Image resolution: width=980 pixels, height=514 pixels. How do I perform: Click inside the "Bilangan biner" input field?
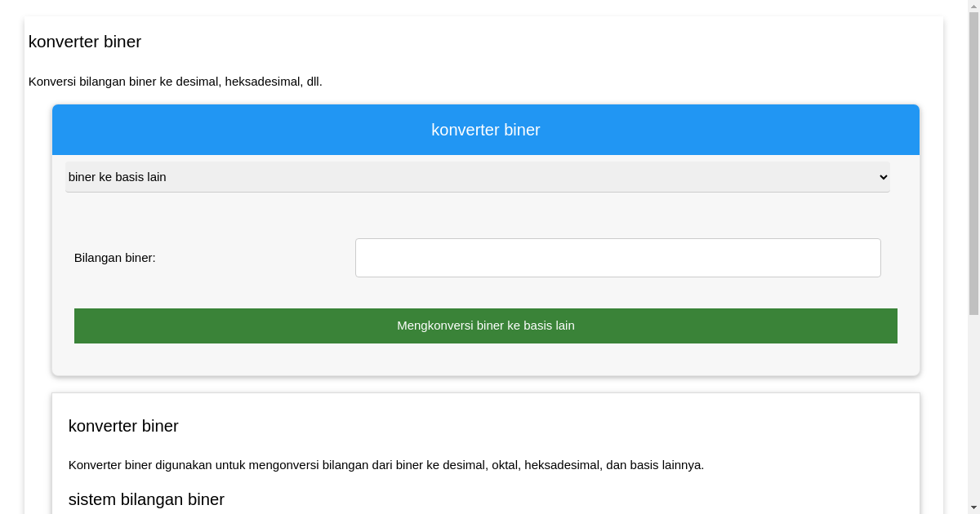click(617, 257)
